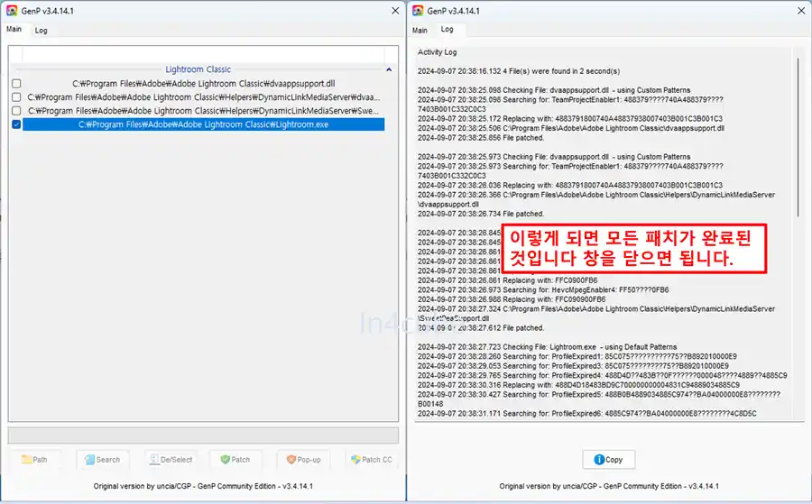Click the 20:38:25.856 File patched log line
Screen dimensions: 812x504
481,138
